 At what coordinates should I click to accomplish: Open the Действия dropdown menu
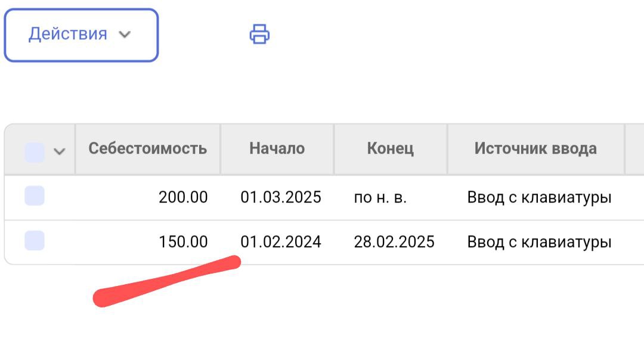81,35
